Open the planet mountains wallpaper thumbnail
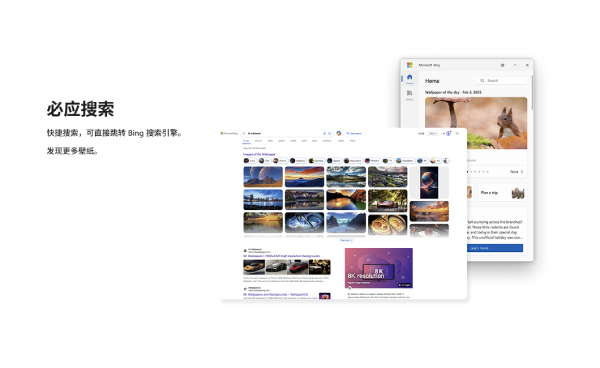The image size is (600, 368). tap(263, 177)
